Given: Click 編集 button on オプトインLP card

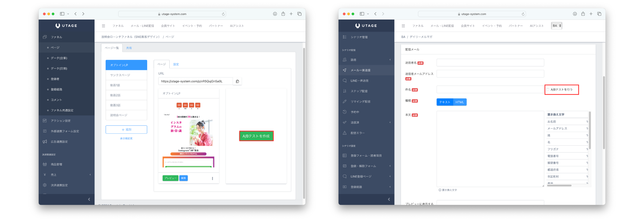Looking at the screenshot, I should point(184,178).
